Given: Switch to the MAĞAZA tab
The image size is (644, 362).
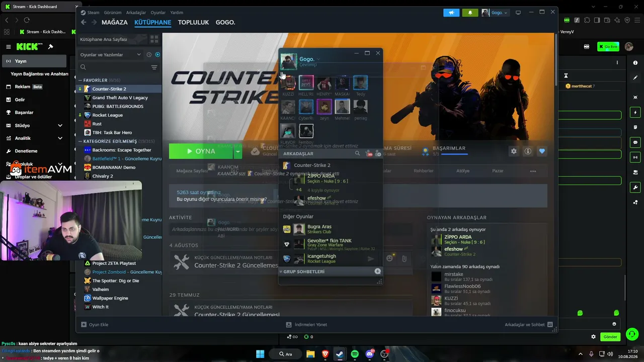Looking at the screenshot, I should pyautogui.click(x=114, y=22).
